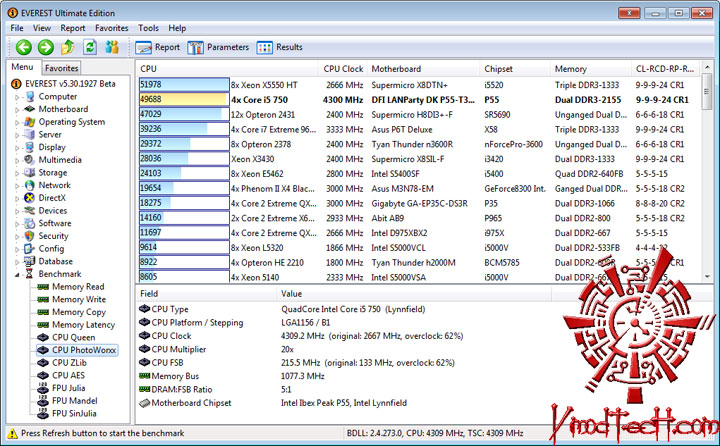Click the Display monitor icon in tree
Screen dimensions: 720x446
29,147
